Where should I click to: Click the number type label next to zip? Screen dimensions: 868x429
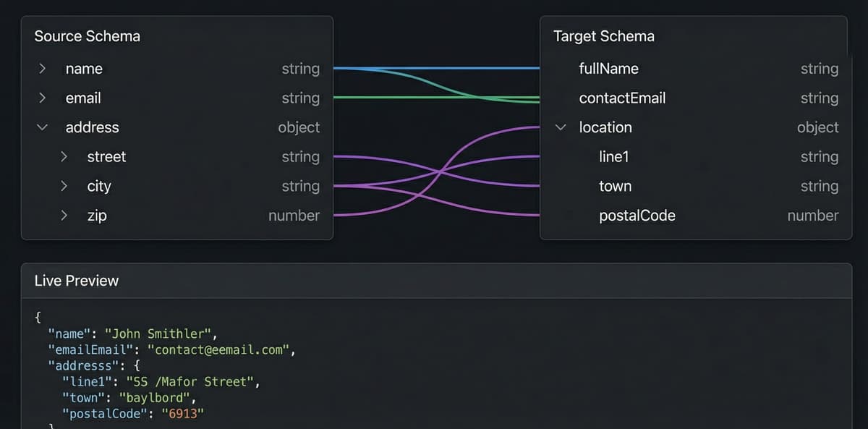pos(294,215)
